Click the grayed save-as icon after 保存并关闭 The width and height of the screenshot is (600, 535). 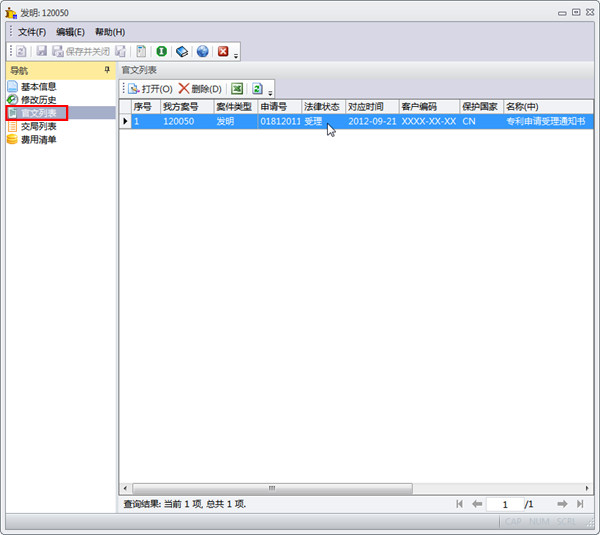(121, 51)
